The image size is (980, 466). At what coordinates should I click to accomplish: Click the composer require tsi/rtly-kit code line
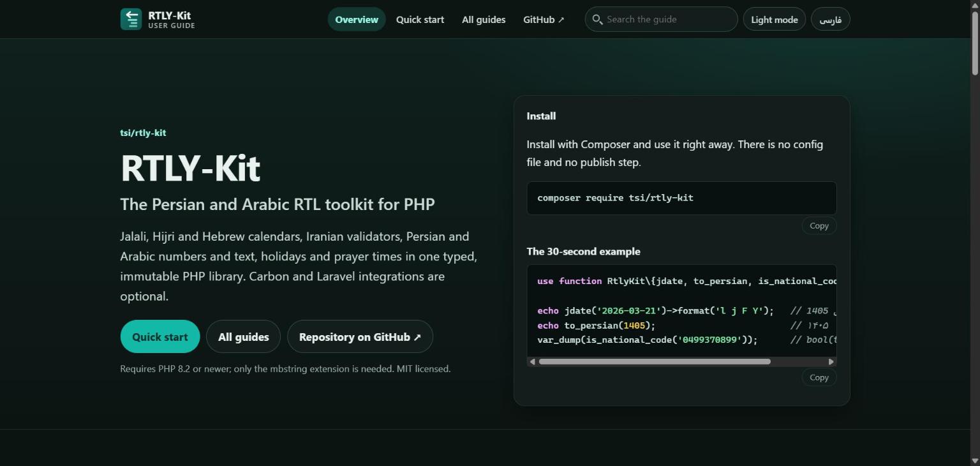615,198
